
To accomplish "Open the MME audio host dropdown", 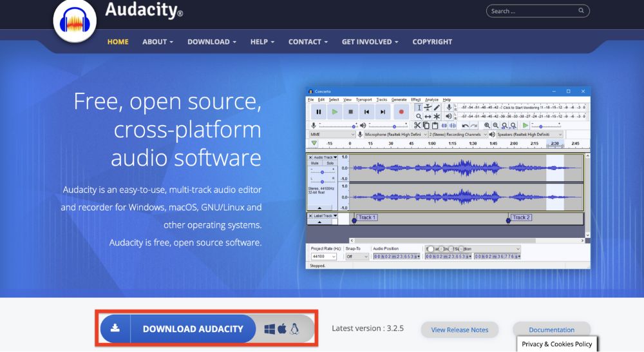I will [332, 135].
